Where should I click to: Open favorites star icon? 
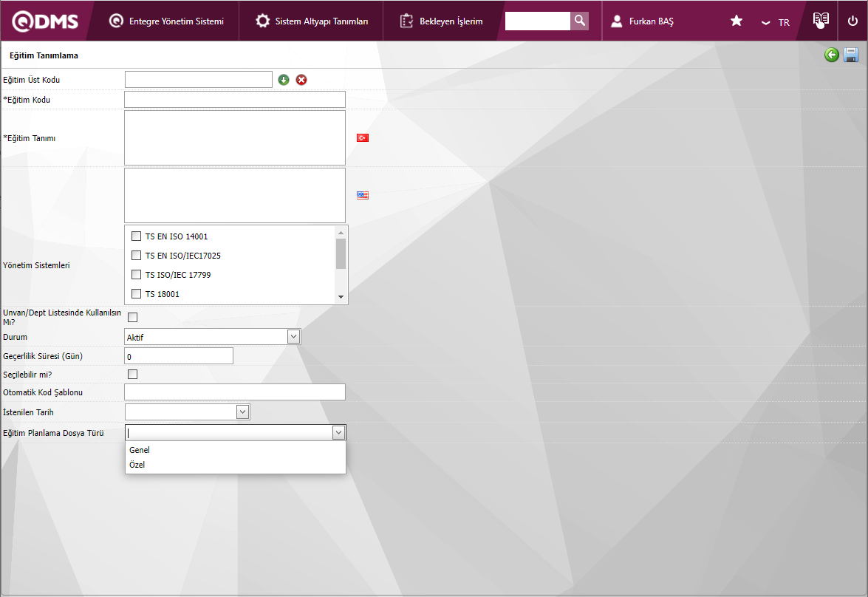737,21
